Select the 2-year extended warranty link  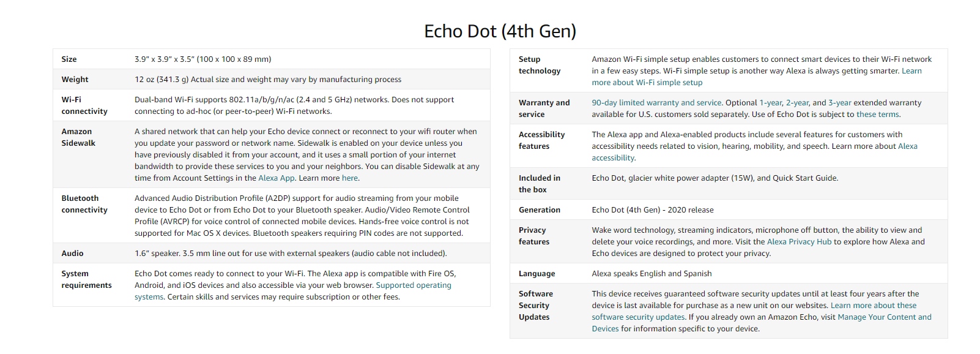(x=796, y=103)
